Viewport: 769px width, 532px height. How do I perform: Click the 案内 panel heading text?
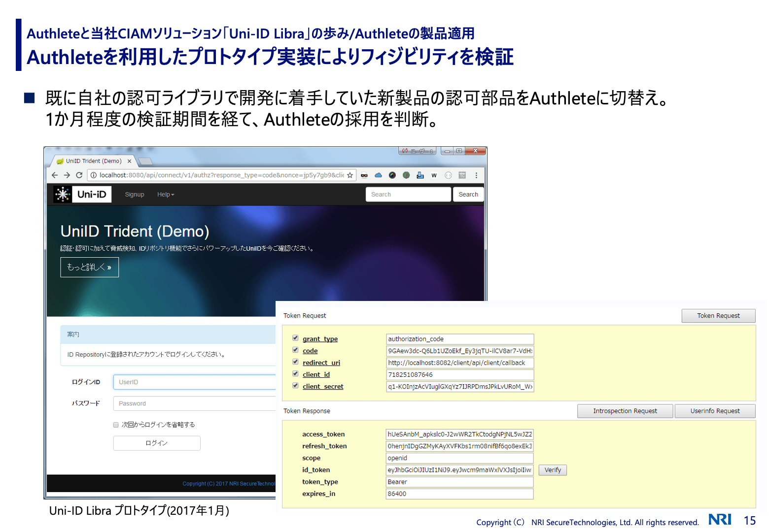73,334
